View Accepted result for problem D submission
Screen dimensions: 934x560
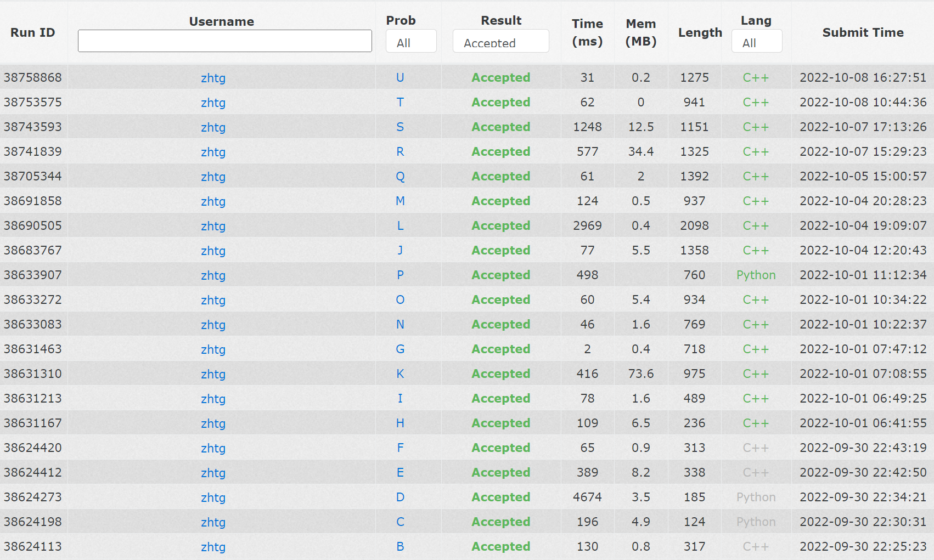[500, 497]
